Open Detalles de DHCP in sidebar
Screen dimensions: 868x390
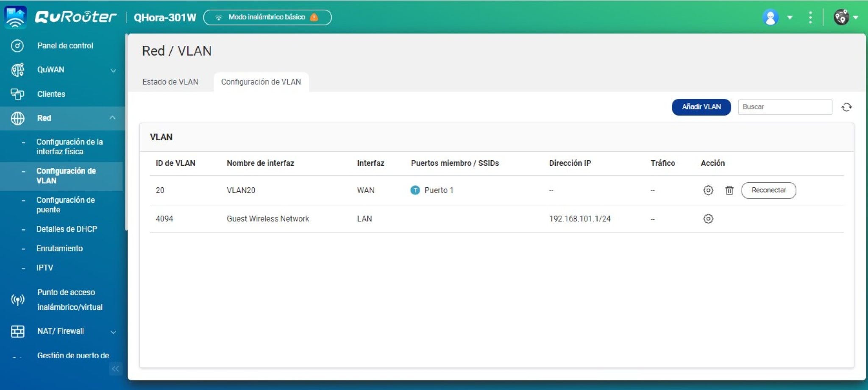click(x=67, y=229)
